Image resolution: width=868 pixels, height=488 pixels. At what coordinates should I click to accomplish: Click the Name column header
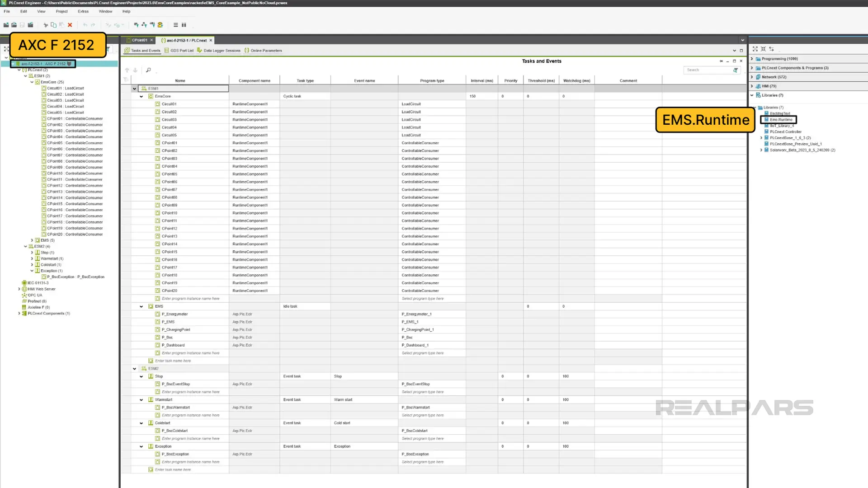(180, 81)
